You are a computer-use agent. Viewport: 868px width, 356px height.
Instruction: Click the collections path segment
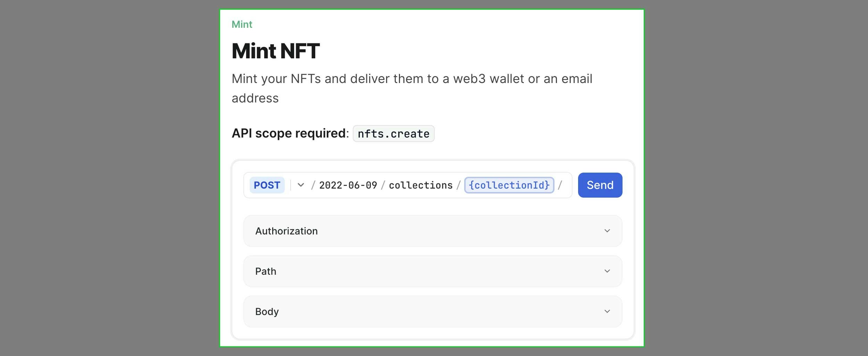click(x=420, y=185)
